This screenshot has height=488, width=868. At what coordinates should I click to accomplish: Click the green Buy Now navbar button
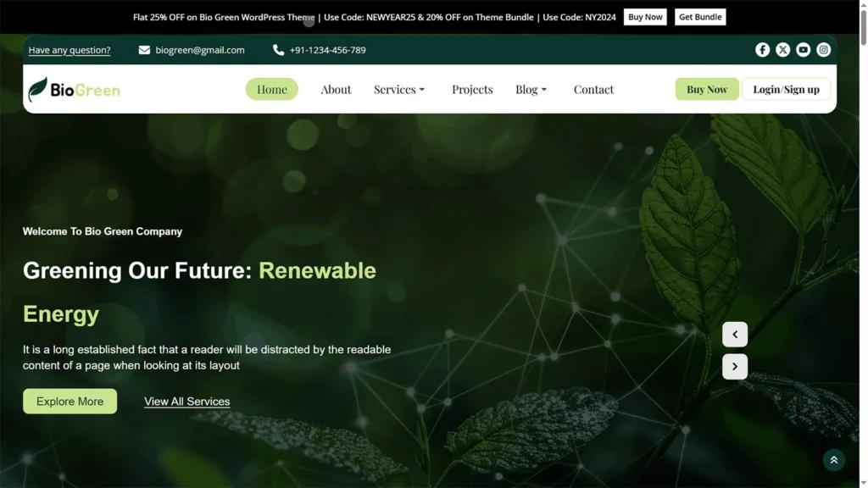(x=707, y=89)
